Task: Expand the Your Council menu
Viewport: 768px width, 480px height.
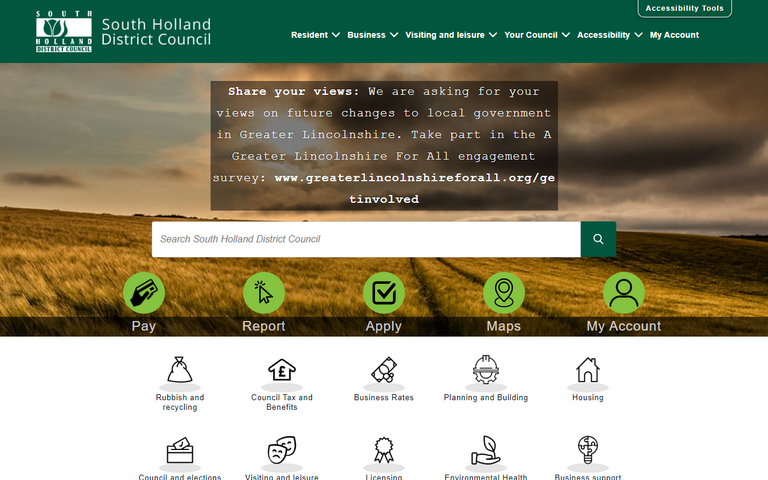Action: (537, 35)
